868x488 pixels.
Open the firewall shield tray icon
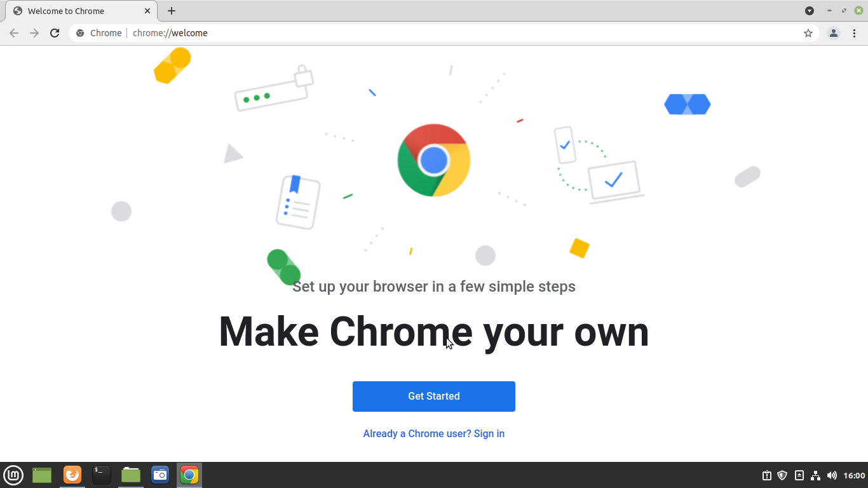(782, 475)
